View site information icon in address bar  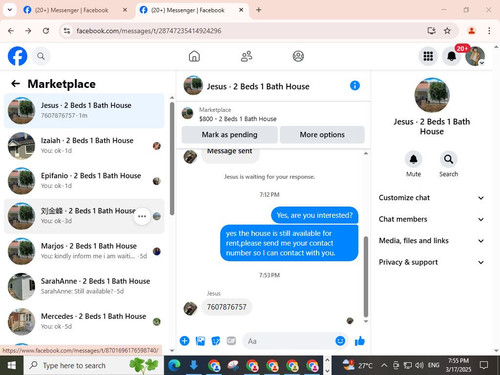pyautogui.click(x=67, y=31)
